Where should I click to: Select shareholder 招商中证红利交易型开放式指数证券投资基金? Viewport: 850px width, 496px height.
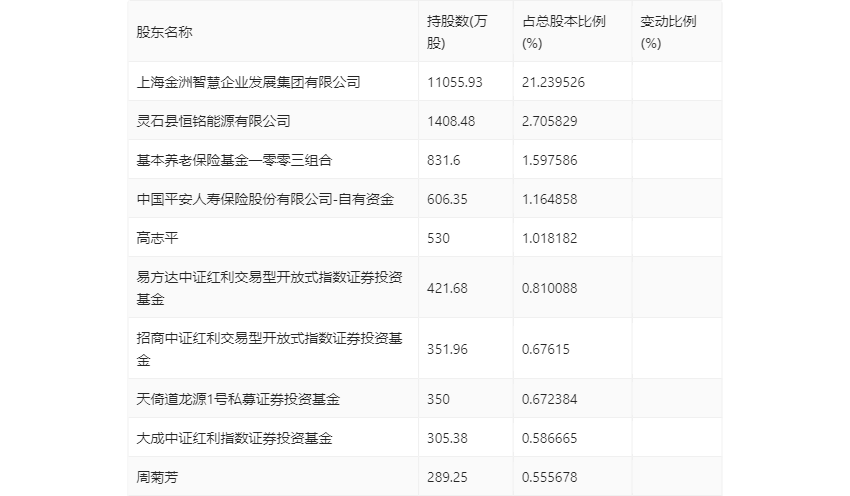point(269,349)
